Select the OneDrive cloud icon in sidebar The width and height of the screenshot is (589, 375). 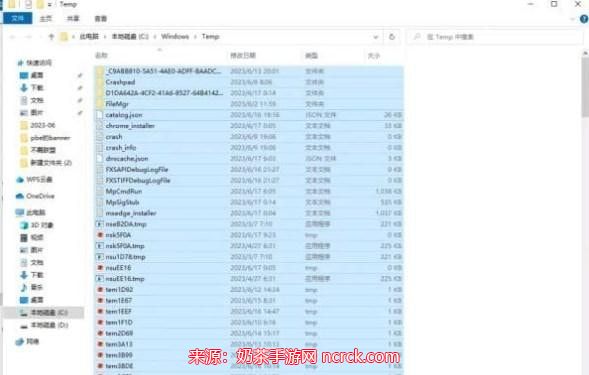coord(20,196)
